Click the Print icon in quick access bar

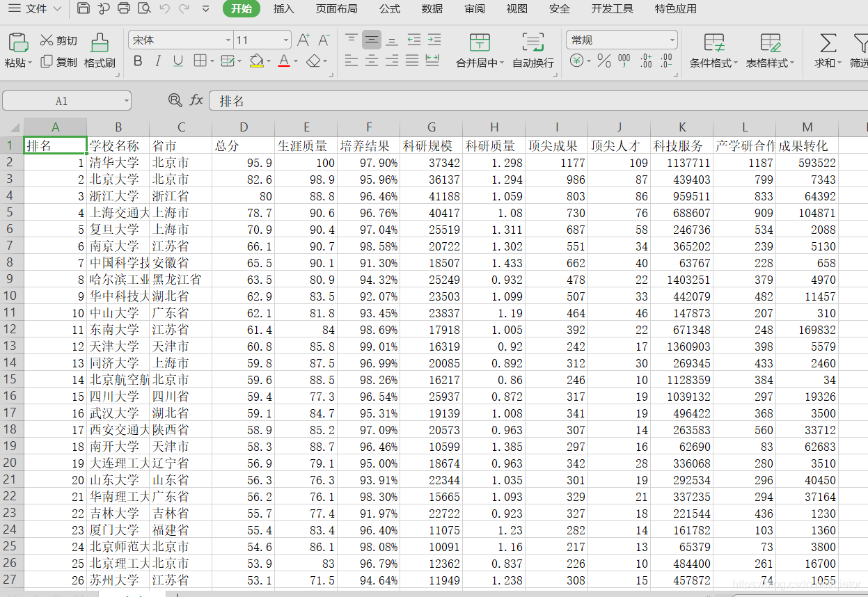124,9
